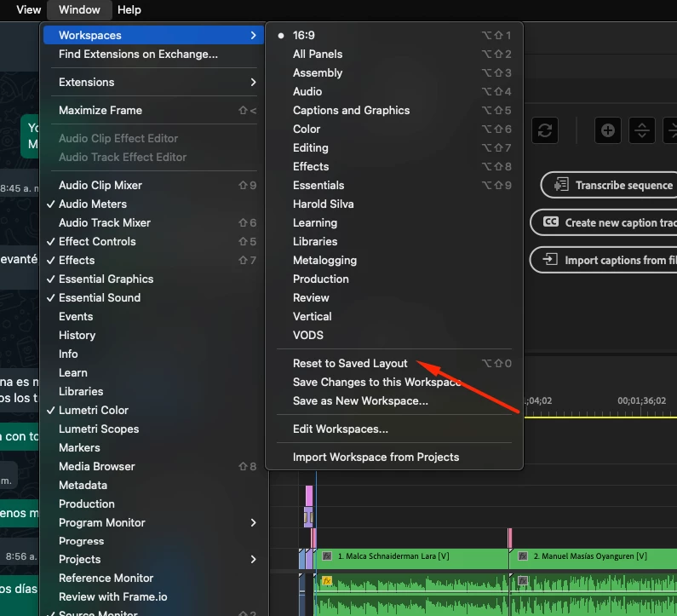
Task: Open the Window menu
Action: (79, 9)
